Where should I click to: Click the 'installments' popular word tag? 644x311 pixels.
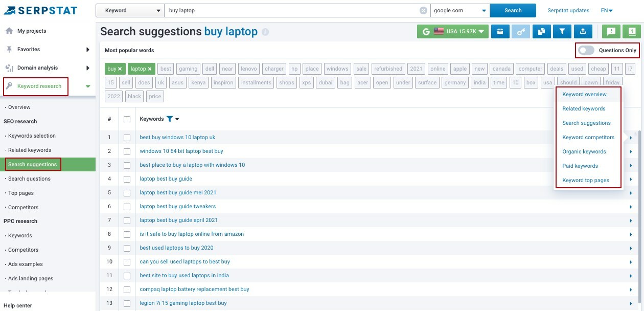256,82
